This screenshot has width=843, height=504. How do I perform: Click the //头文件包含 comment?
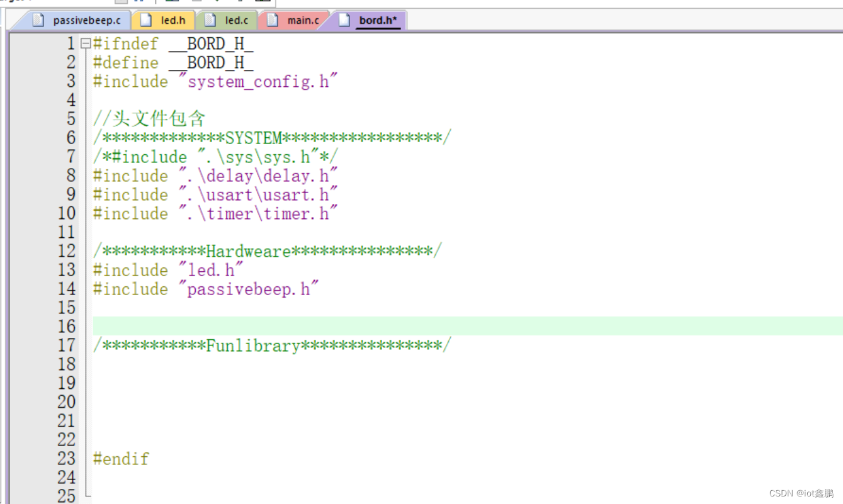[149, 119]
